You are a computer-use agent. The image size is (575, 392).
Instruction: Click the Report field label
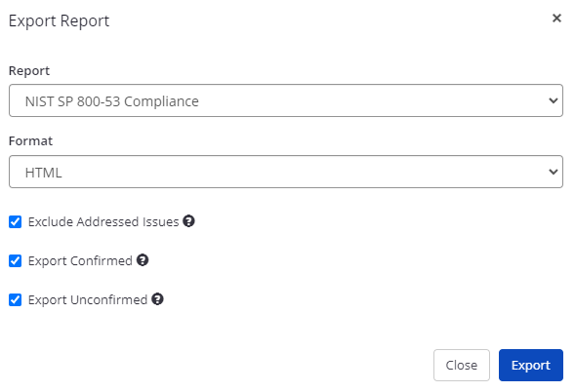29,71
